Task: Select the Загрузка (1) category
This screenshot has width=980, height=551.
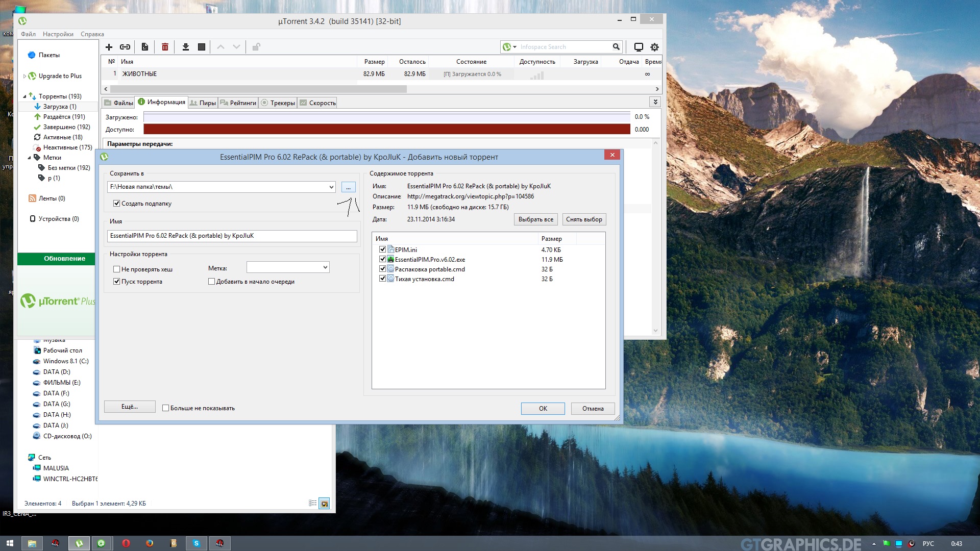Action: [60, 107]
